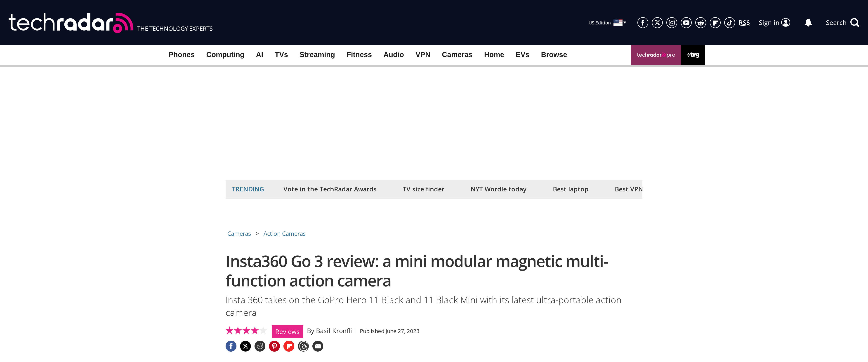868x362 pixels.
Task: Open the Fitness menu
Action: point(359,55)
